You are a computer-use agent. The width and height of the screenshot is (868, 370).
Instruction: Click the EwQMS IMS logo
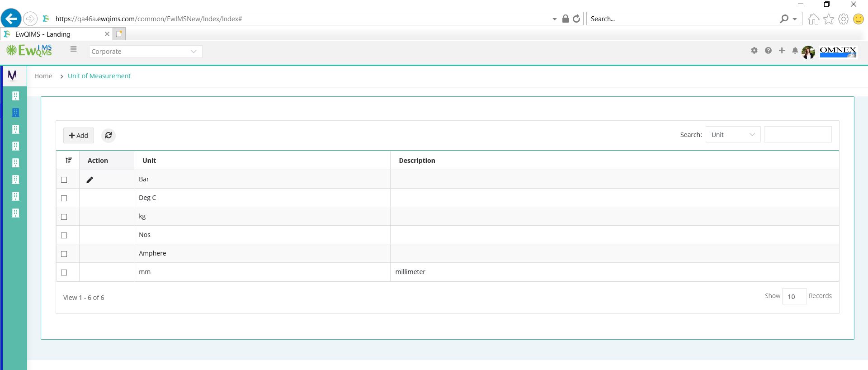(29, 50)
